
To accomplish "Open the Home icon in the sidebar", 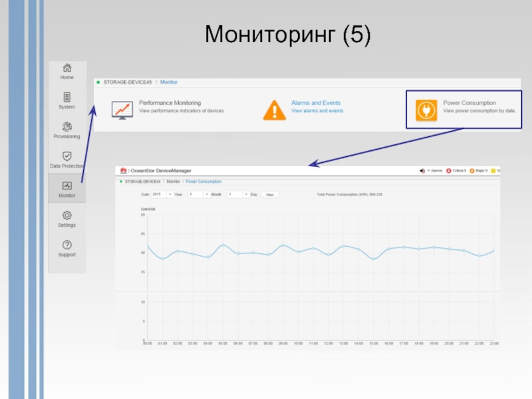I will pyautogui.click(x=67, y=68).
